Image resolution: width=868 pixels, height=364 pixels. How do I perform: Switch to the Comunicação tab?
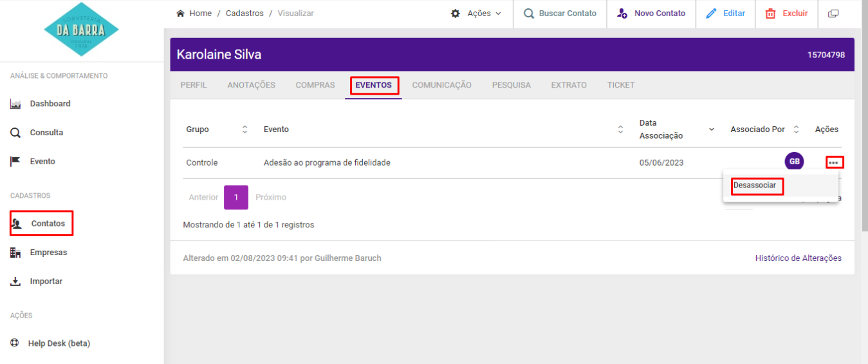tap(441, 85)
